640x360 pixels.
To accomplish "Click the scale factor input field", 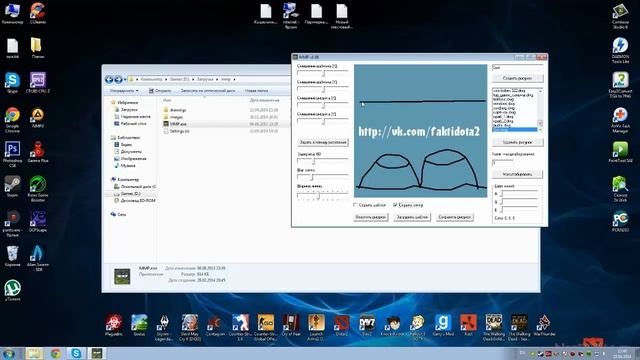I will (503, 162).
